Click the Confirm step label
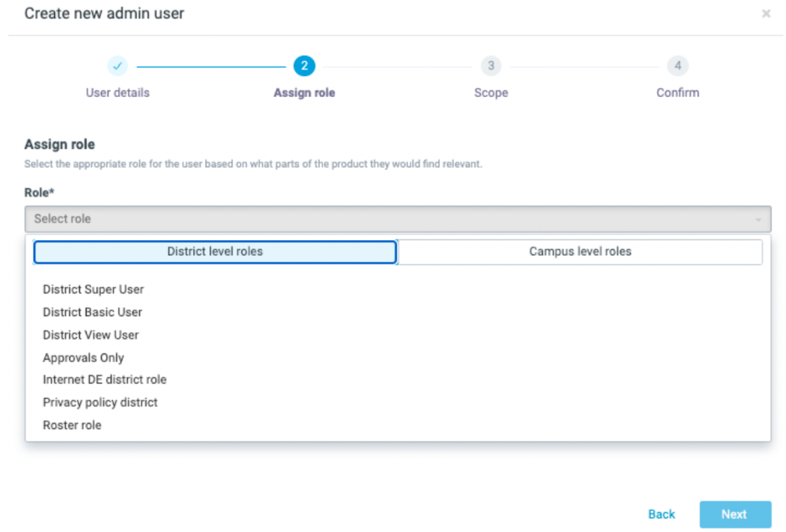This screenshot has width=786, height=532. coord(678,93)
